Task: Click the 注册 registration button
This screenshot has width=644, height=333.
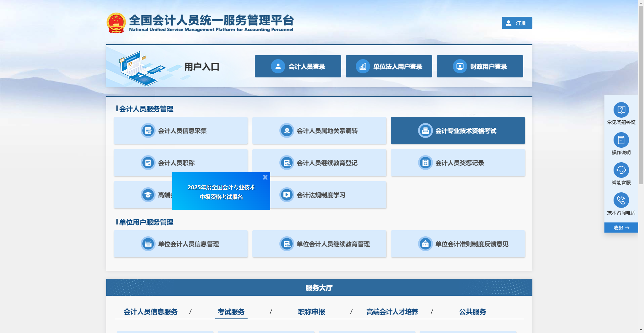Action: 516,23
